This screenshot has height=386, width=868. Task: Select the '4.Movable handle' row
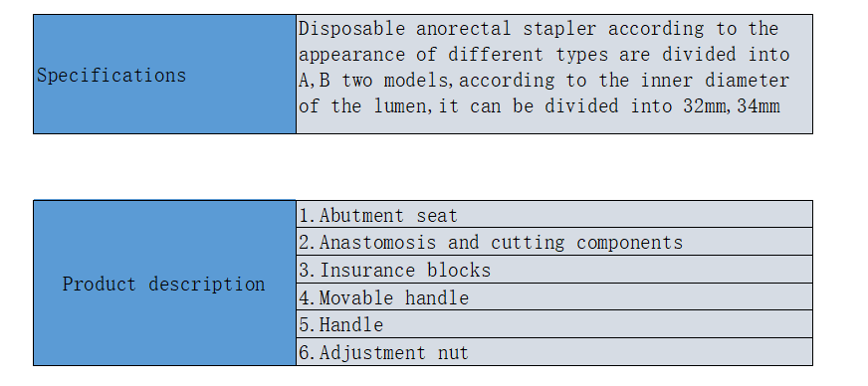554,297
